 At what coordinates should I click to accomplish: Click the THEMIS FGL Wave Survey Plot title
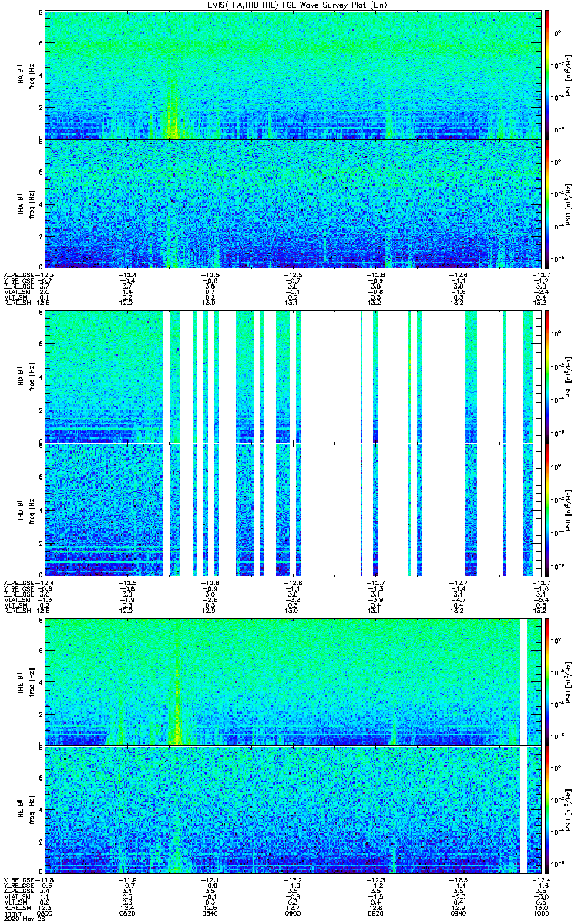[x=291, y=5]
